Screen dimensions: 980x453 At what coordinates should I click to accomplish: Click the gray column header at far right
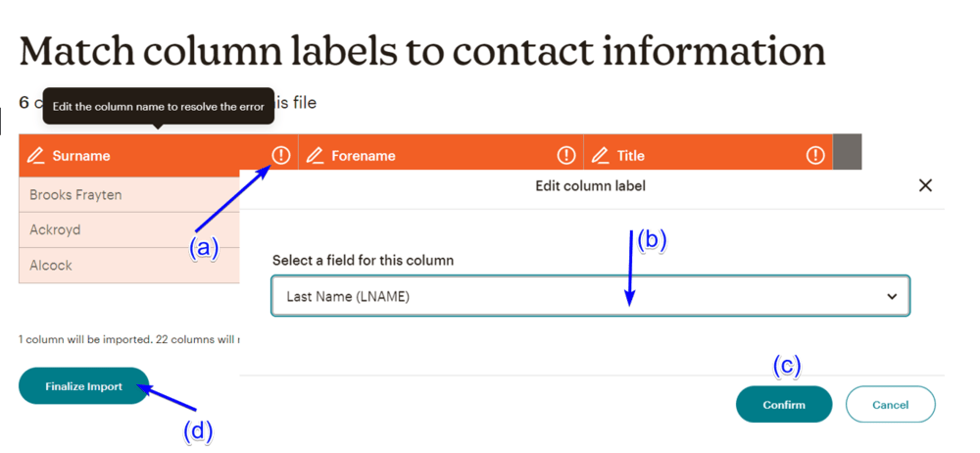pos(847,153)
